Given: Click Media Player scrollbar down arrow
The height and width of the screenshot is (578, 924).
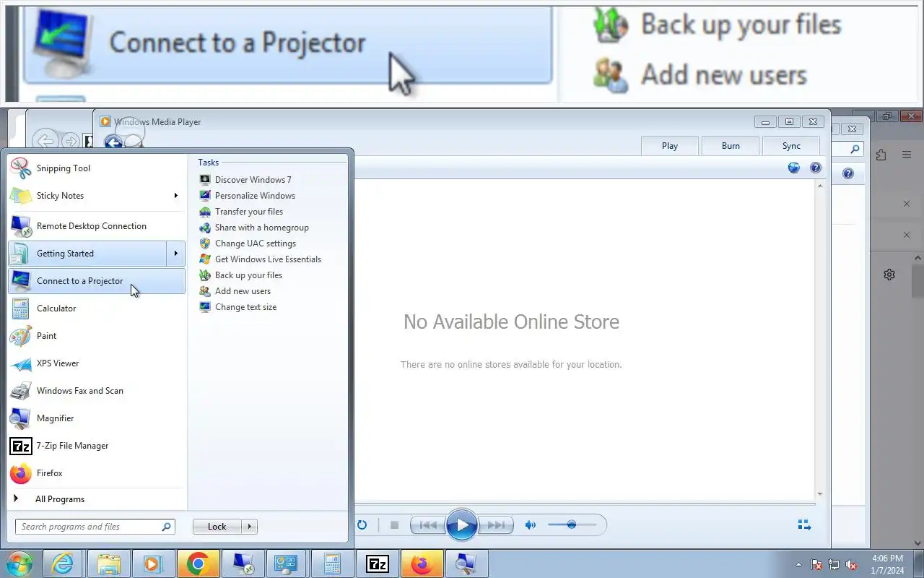Looking at the screenshot, I should (x=820, y=494).
